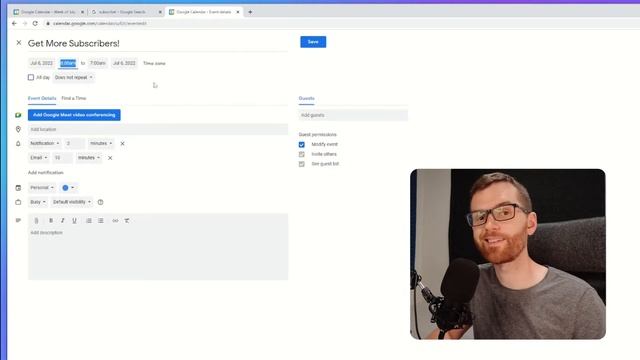Close the event editor with the X

click(19, 42)
